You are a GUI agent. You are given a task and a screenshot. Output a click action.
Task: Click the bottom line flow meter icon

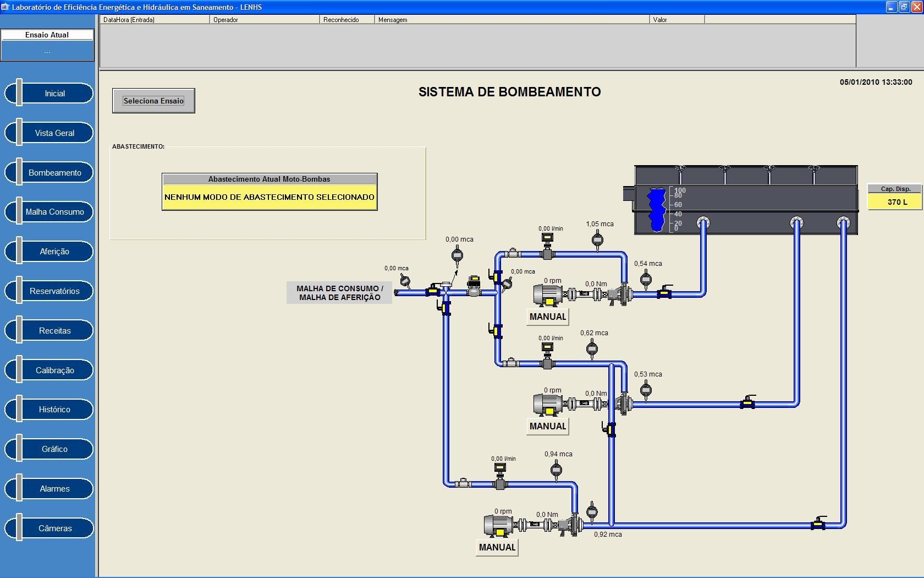(x=500, y=476)
